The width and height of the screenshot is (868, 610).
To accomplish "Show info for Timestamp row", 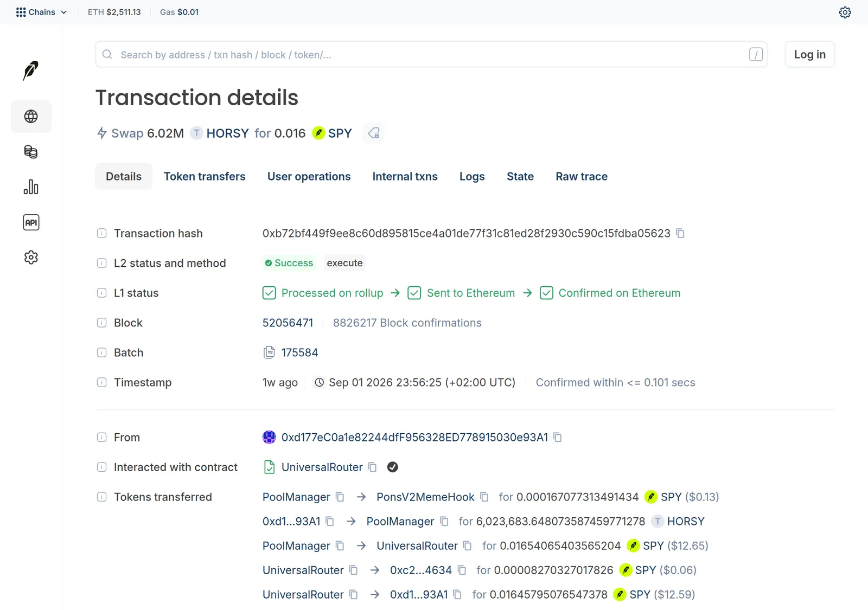I will (x=101, y=382).
